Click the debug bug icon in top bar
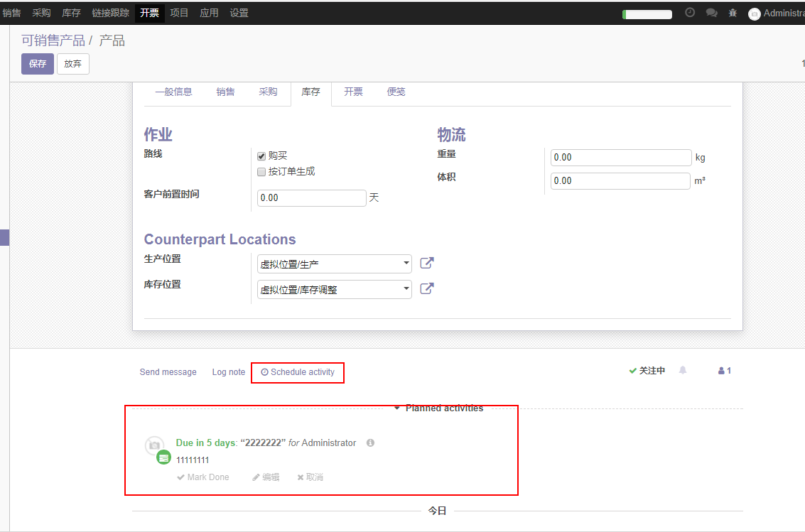The width and height of the screenshot is (805, 532). click(733, 13)
